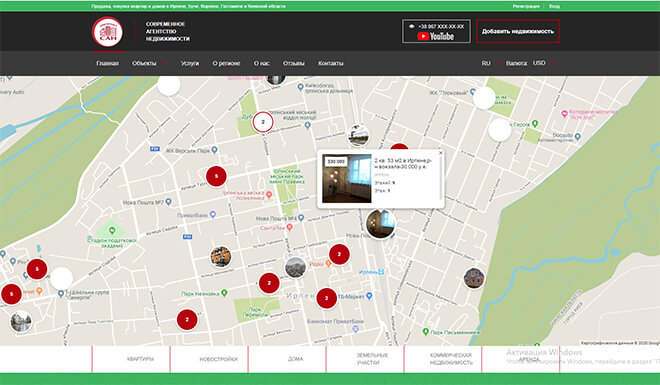Expand the Объекты menu dropdown

(149, 63)
